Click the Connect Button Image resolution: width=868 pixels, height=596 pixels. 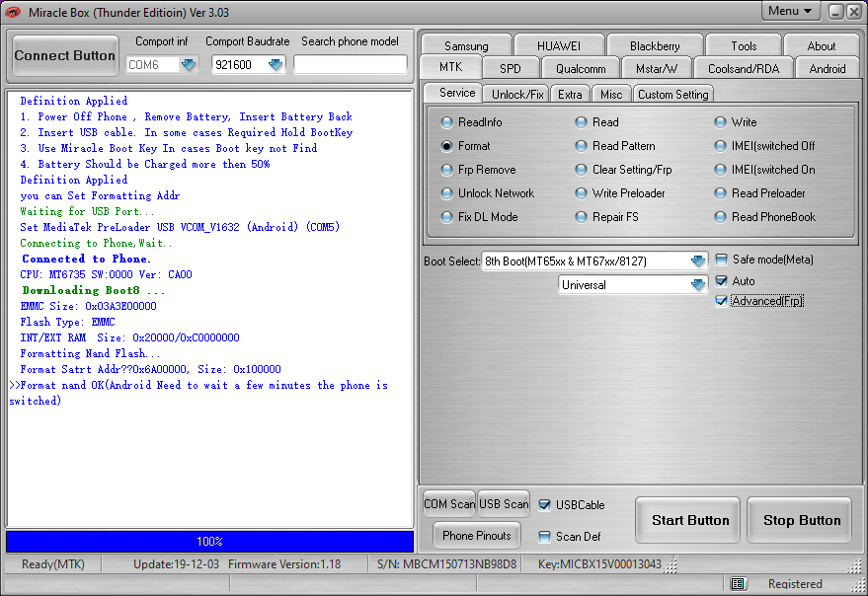click(65, 55)
